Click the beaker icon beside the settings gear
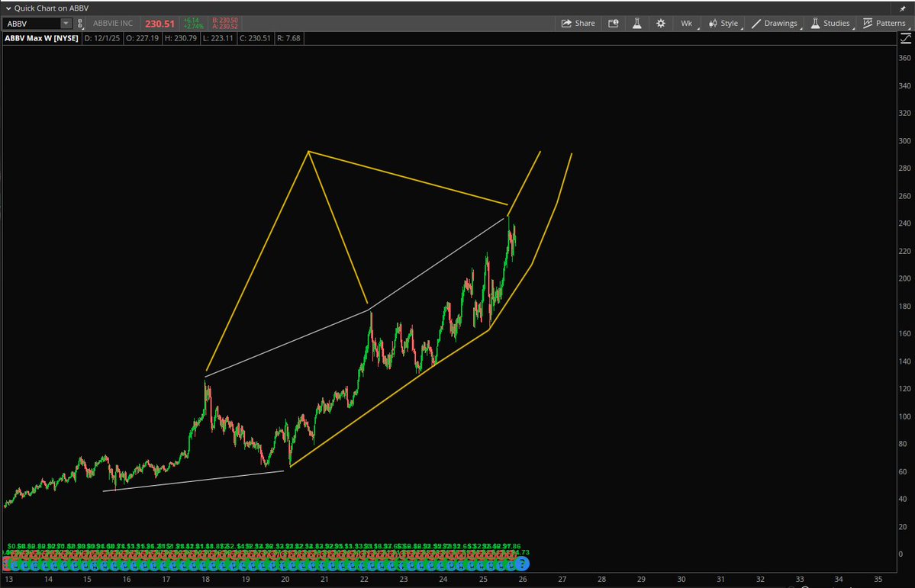Image resolution: width=915 pixels, height=588 pixels. tap(637, 23)
